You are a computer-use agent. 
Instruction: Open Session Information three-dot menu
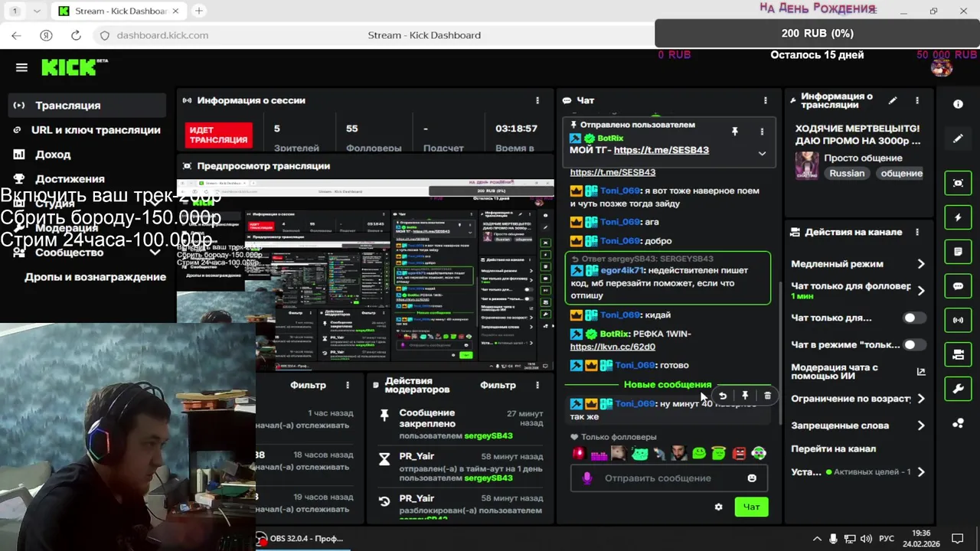tap(537, 100)
